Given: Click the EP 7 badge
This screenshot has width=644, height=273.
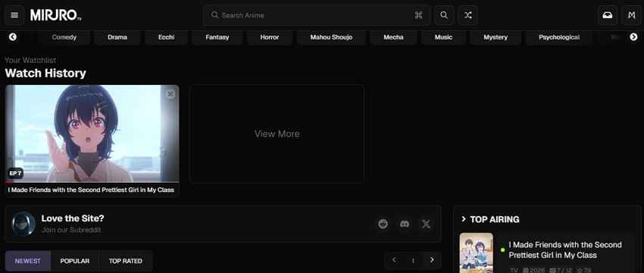Looking at the screenshot, I should 15,174.
